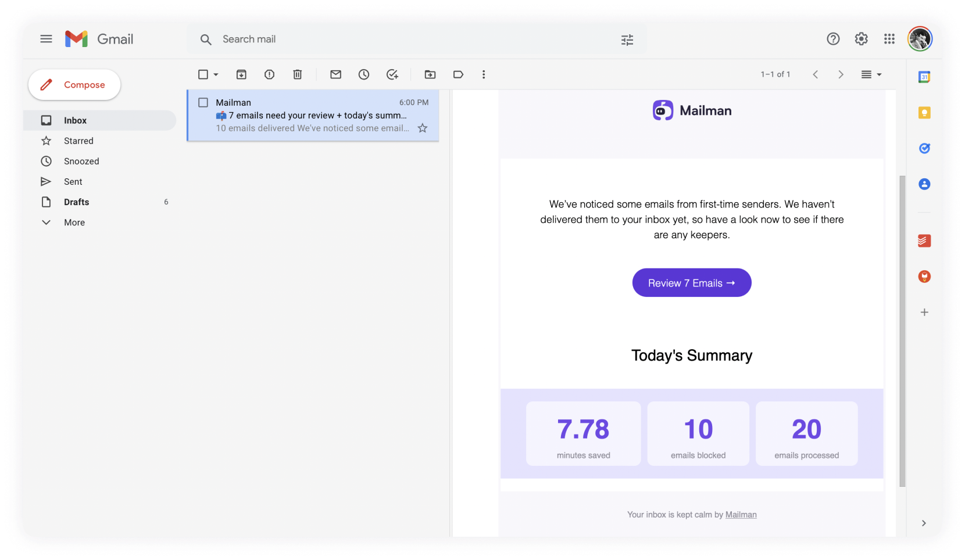The height and width of the screenshot is (560, 965).
Task: Click the reading pane scrollbar
Action: tap(902, 331)
